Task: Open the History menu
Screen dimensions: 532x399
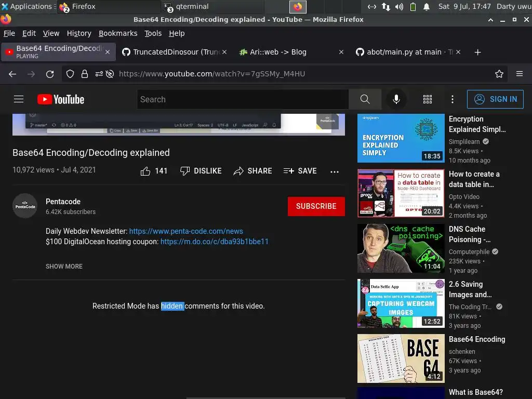Action: [79, 33]
